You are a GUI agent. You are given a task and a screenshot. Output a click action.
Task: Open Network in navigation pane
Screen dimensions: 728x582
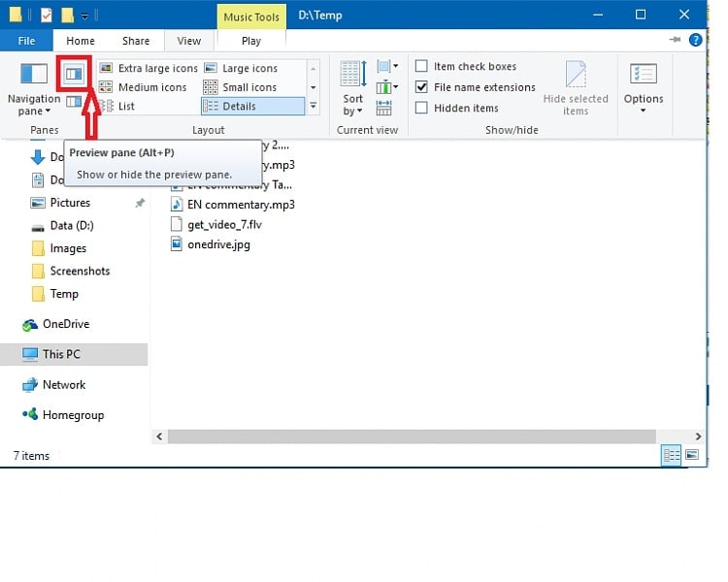pos(64,385)
